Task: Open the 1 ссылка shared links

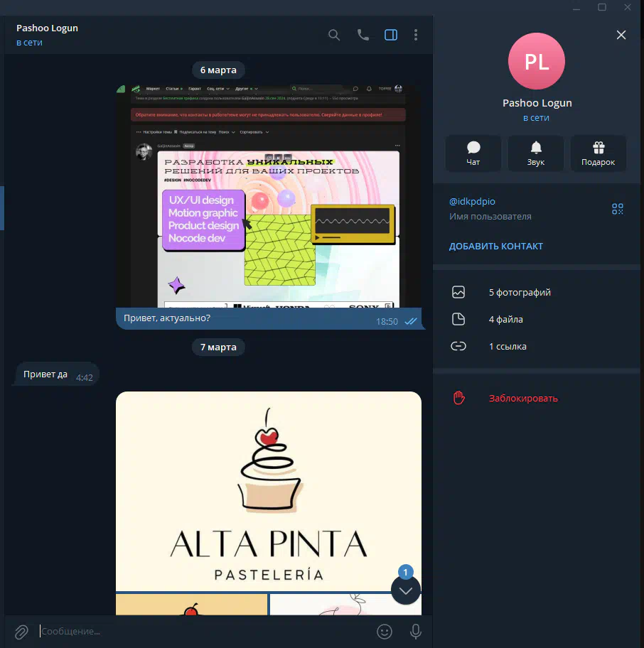Action: [507, 347]
